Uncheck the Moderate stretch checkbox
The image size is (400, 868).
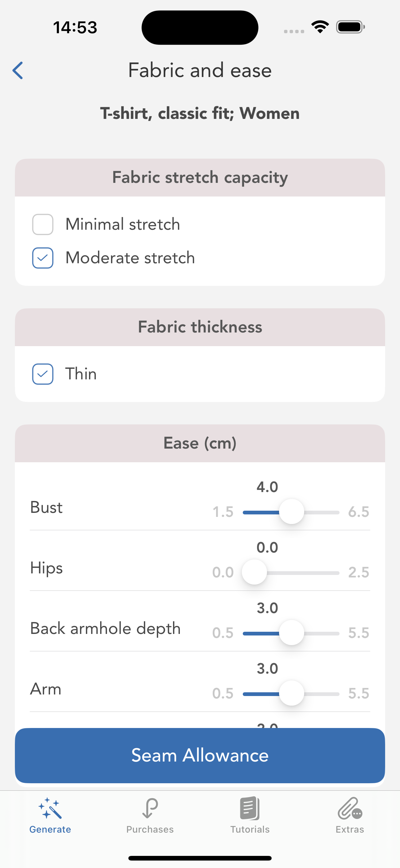pos(43,258)
